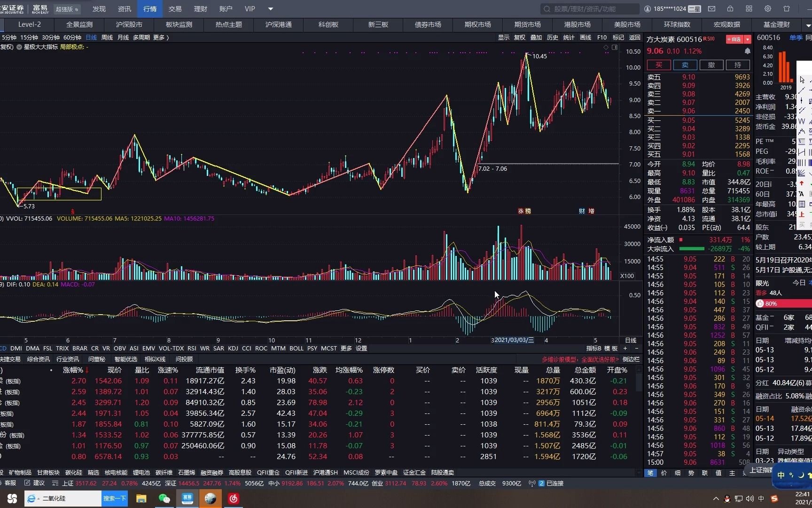The height and width of the screenshot is (508, 812).
Task: Click the network tray icon
Action: 739,499
